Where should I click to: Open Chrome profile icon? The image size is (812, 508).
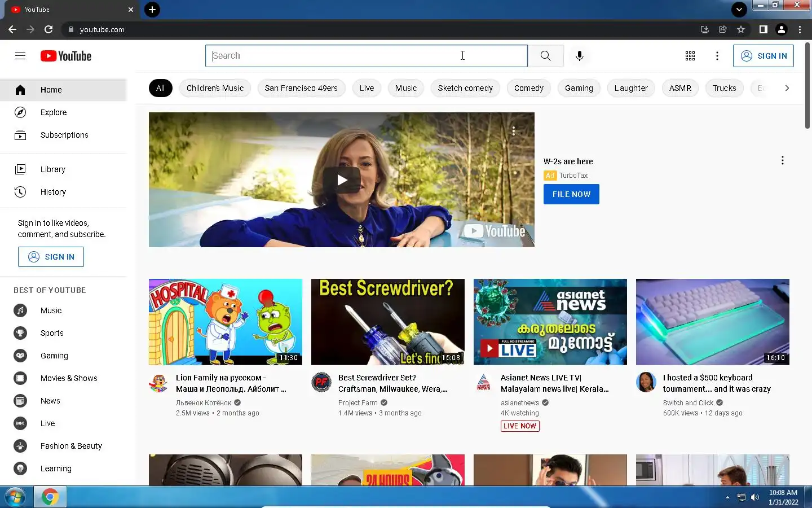click(782, 29)
